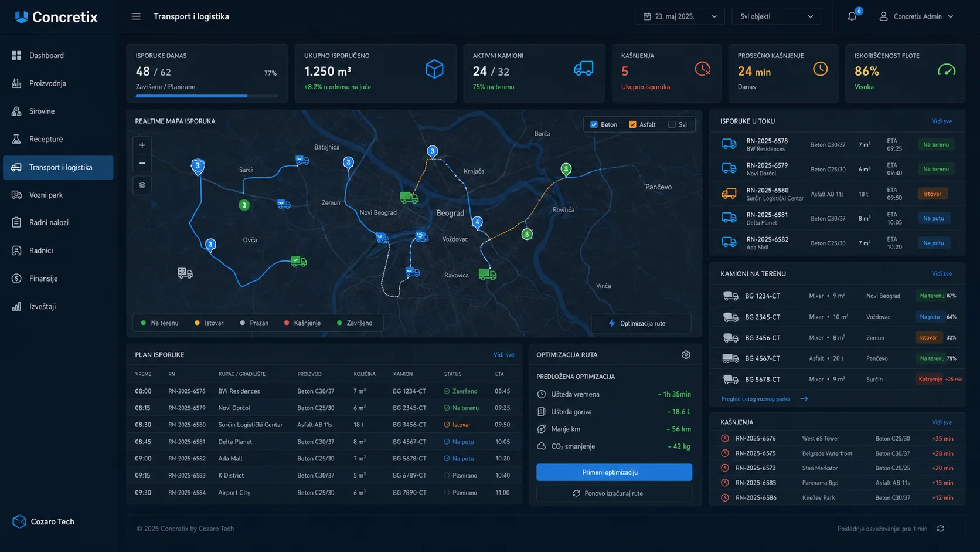Viewport: 980px width, 552px height.
Task: Click truck icon for BG 4567-CT
Action: click(730, 358)
